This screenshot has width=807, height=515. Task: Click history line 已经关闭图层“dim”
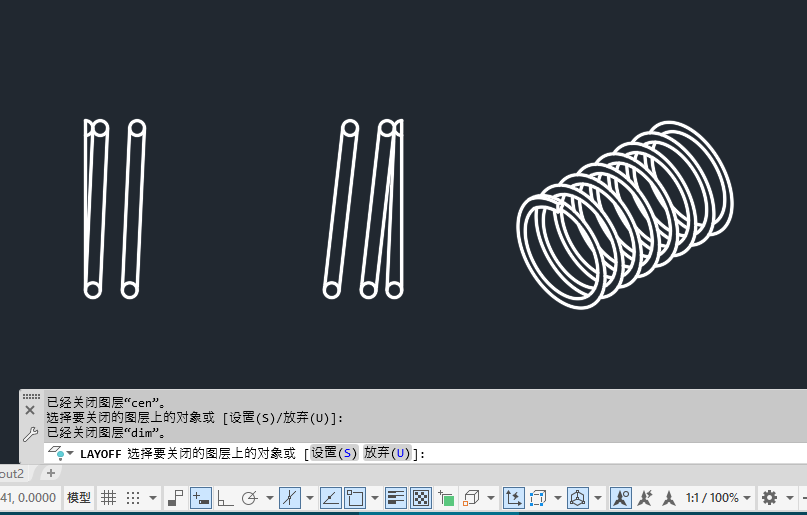107,432
